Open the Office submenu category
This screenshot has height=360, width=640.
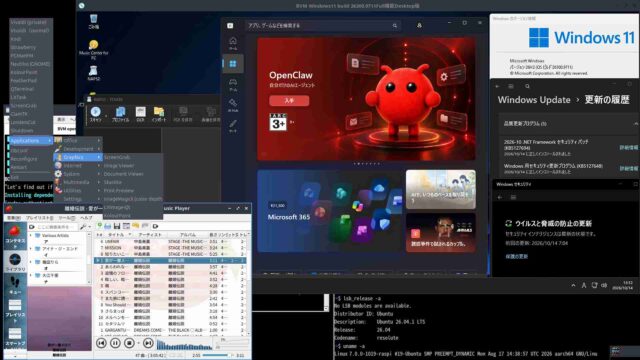pyautogui.click(x=78, y=140)
